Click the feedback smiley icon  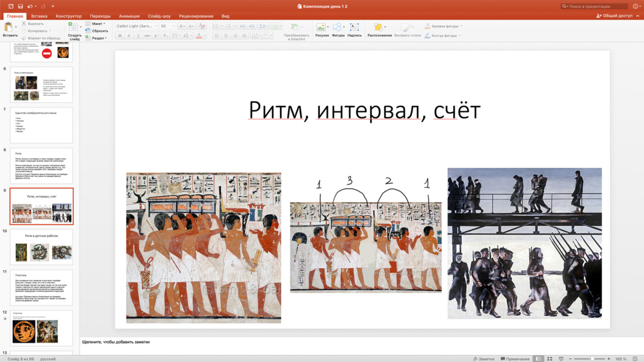coord(635,6)
